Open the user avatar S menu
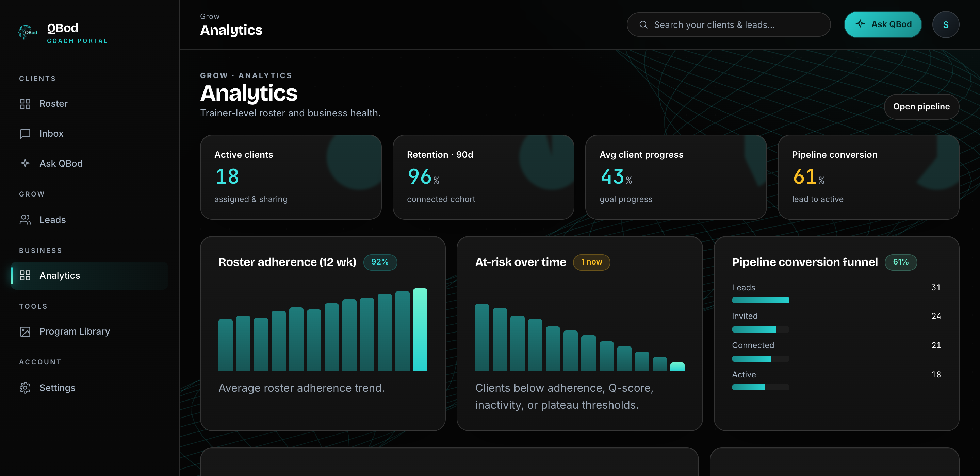The height and width of the screenshot is (476, 980). pos(945,25)
